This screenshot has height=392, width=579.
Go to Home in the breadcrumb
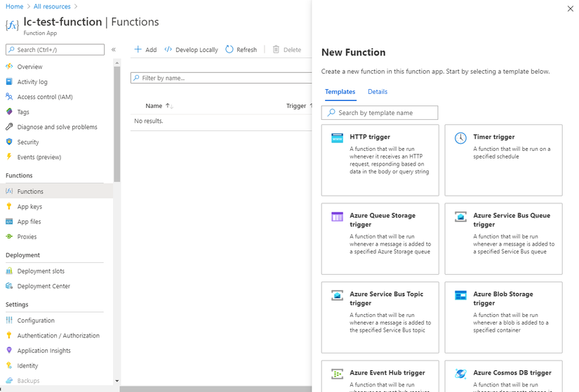click(15, 6)
